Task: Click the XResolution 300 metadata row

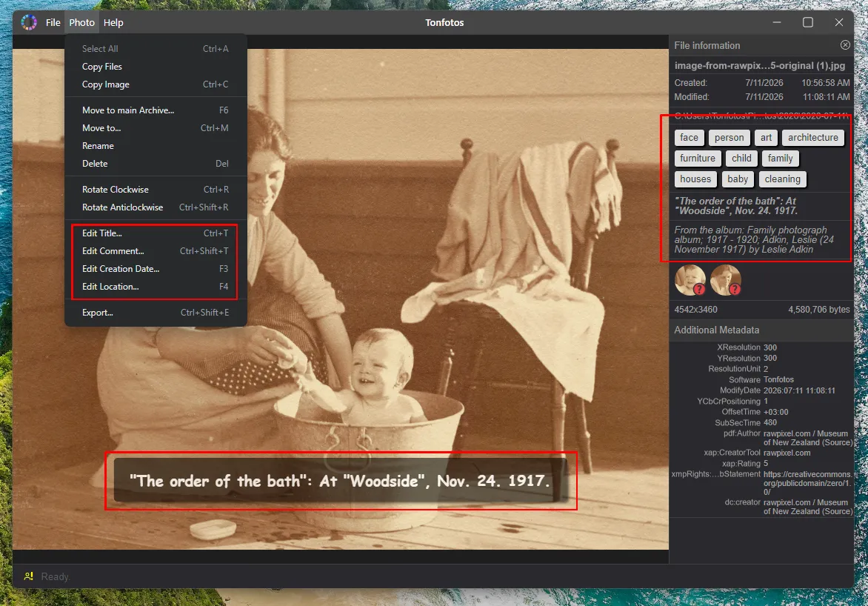Action: coord(747,347)
